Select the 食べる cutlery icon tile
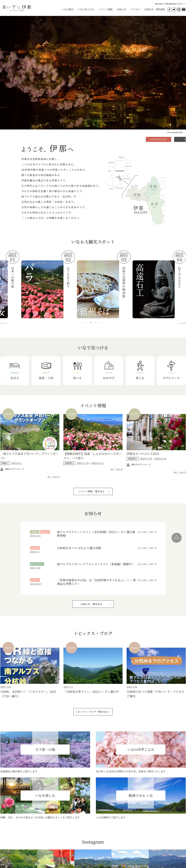 coord(77,370)
